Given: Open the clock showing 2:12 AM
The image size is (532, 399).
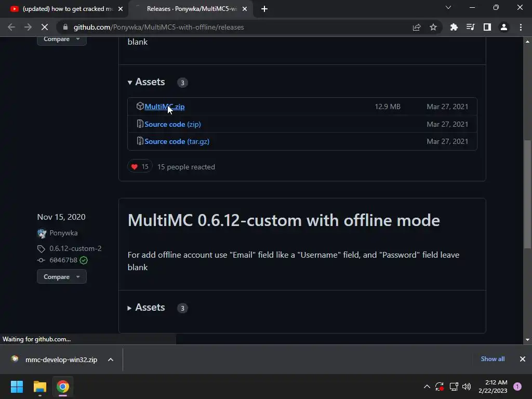Looking at the screenshot, I should [x=493, y=387].
